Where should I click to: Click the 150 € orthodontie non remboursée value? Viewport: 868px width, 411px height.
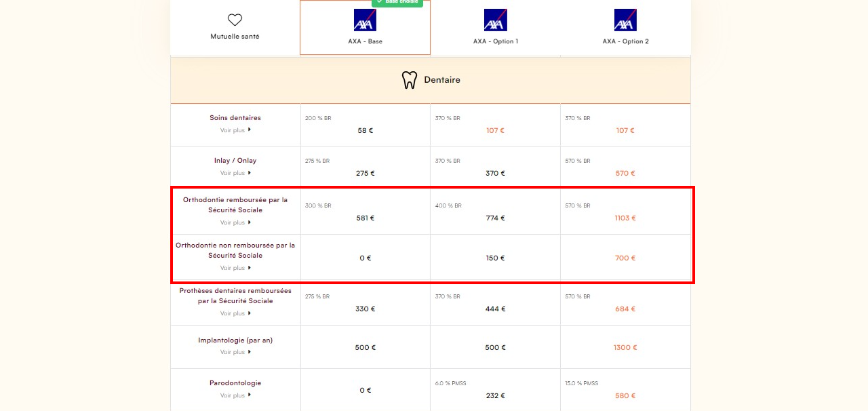click(496, 258)
